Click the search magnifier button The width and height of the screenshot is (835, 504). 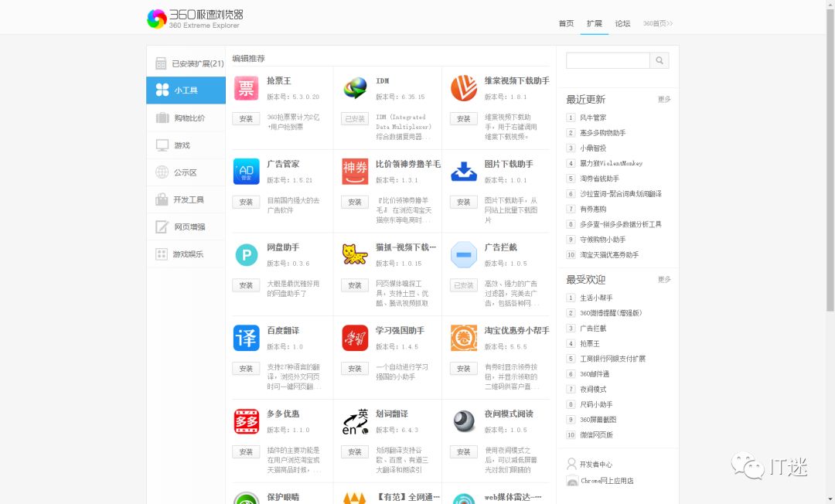(659, 60)
